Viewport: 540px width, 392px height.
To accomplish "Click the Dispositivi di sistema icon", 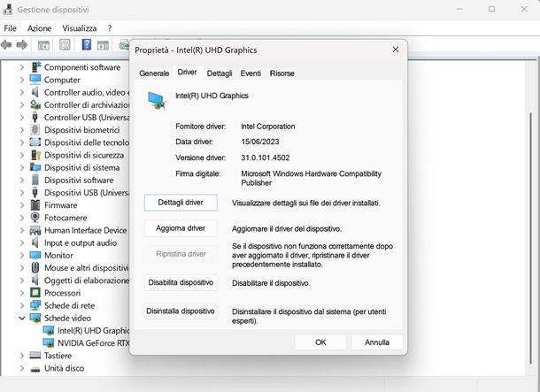I will click(x=35, y=167).
